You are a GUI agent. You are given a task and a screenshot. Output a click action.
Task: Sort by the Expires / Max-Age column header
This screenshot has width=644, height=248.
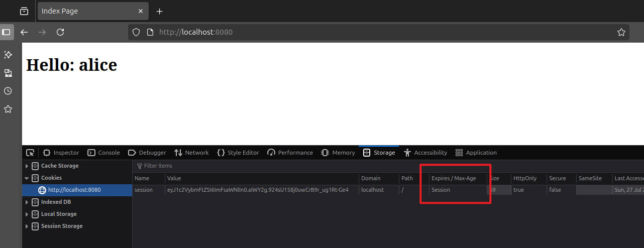[x=458, y=178]
